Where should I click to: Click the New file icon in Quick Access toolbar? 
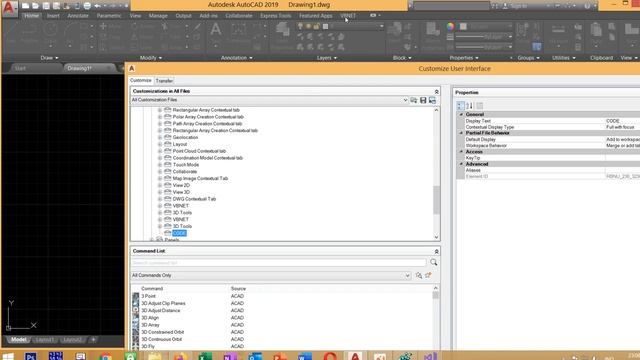tap(25, 6)
